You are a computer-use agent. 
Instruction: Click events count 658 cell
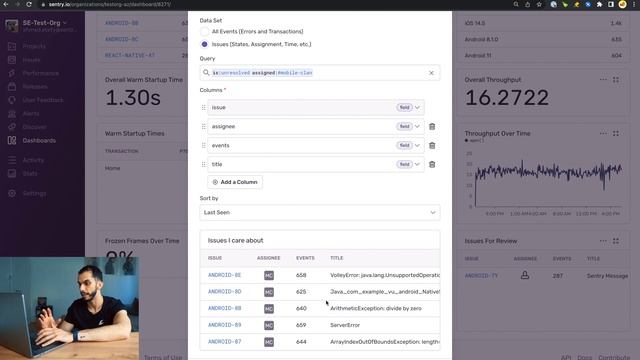tap(301, 276)
